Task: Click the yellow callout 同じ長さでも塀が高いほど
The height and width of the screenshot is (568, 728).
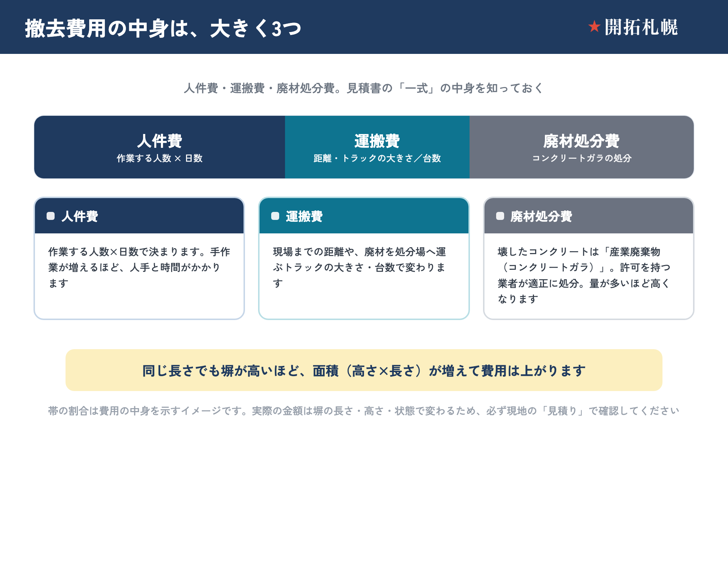Action: 364,370
